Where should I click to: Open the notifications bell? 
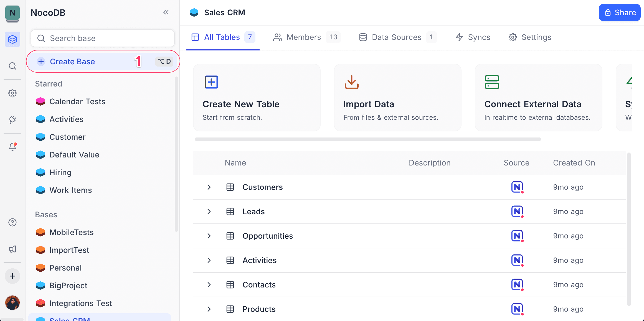12,147
